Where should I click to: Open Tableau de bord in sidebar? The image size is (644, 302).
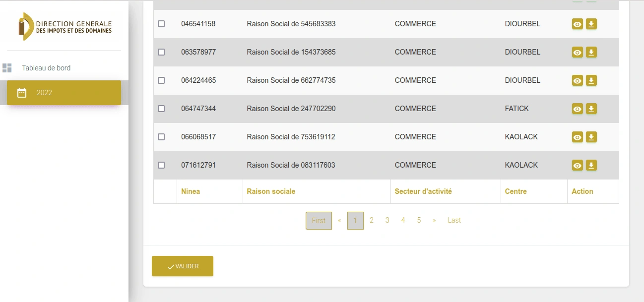[x=46, y=68]
